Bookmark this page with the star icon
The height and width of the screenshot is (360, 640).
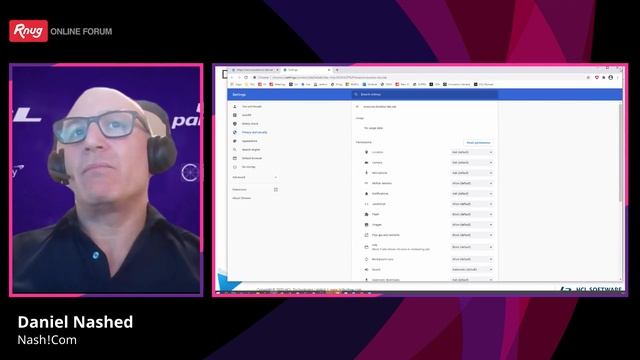588,77
